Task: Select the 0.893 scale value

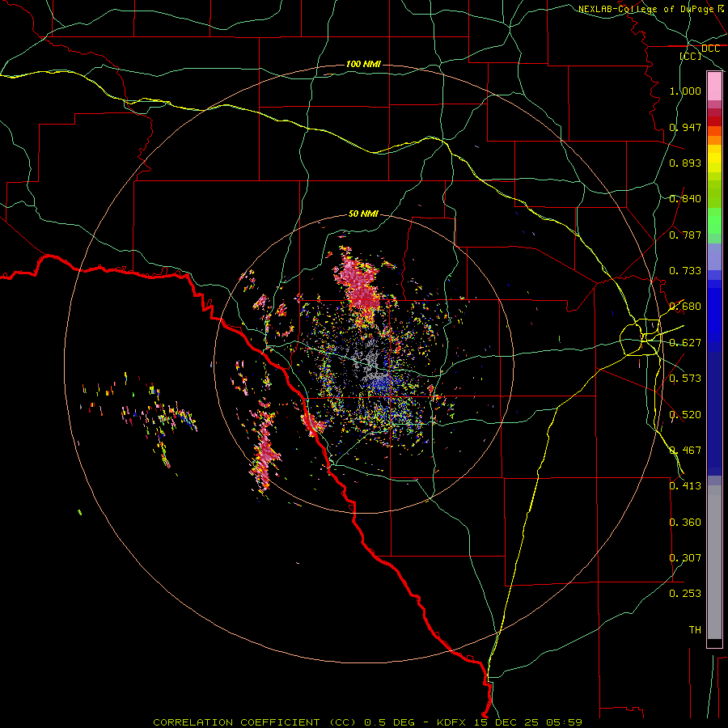Action: pyautogui.click(x=685, y=163)
